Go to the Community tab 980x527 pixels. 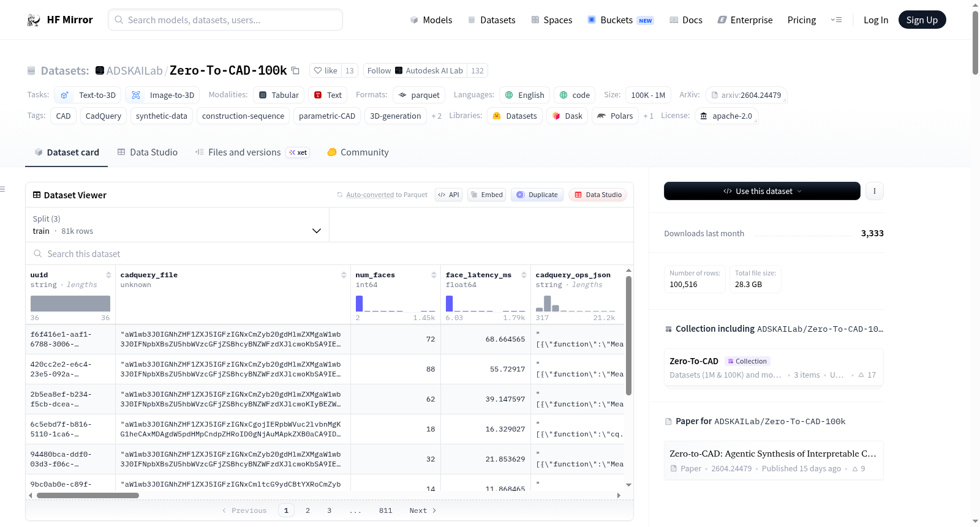[x=358, y=152]
